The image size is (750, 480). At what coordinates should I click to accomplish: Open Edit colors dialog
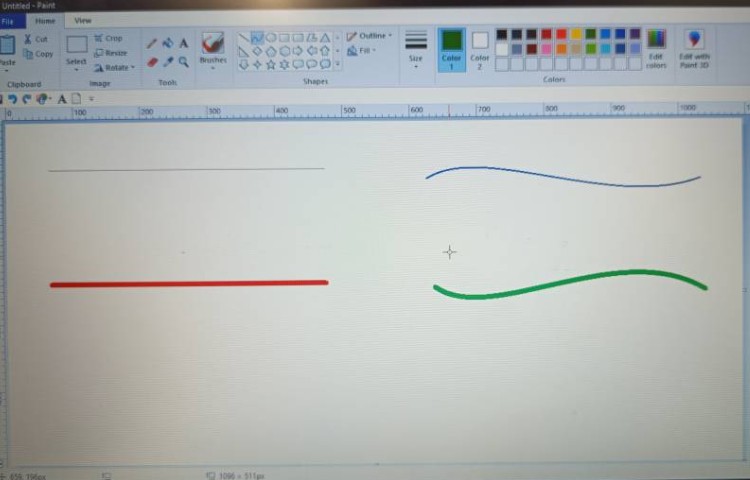(x=656, y=49)
